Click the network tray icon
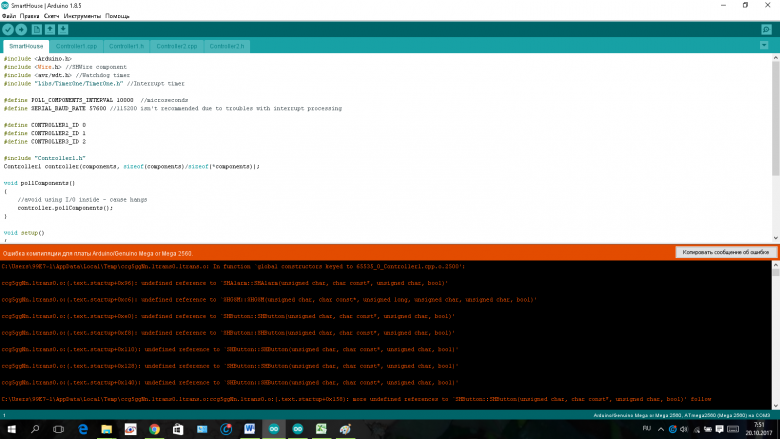This screenshot has height=439, width=780. tap(696, 429)
